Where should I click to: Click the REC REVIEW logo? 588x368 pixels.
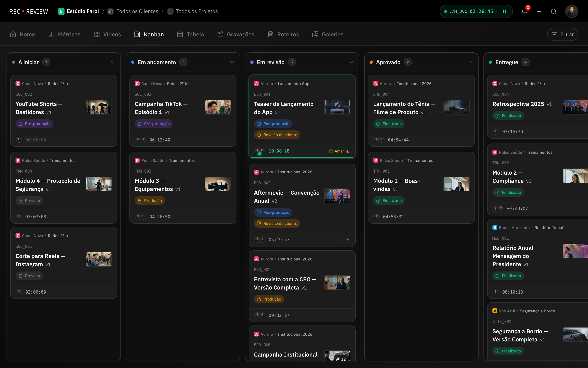tap(29, 11)
